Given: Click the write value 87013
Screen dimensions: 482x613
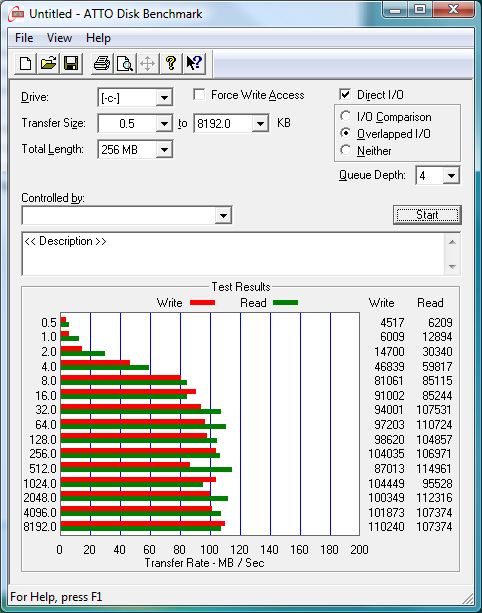Looking at the screenshot, I should (389, 468).
